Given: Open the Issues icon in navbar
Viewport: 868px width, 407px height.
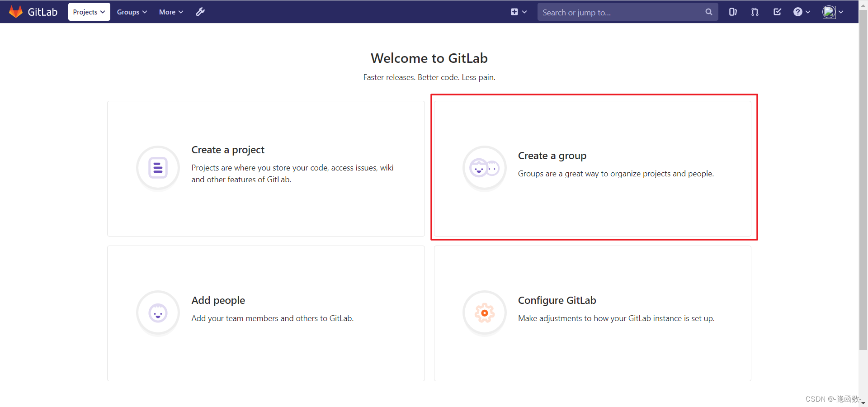Looking at the screenshot, I should pyautogui.click(x=733, y=12).
